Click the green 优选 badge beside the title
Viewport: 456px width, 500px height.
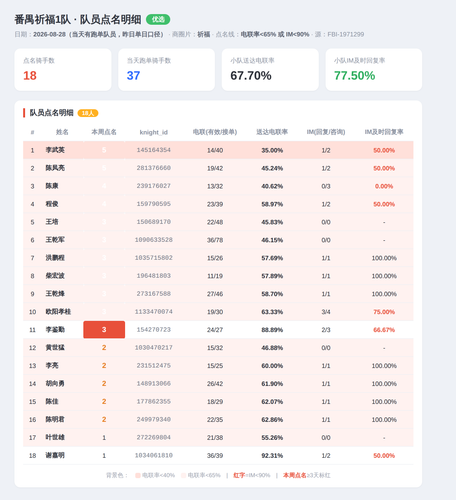tap(158, 20)
